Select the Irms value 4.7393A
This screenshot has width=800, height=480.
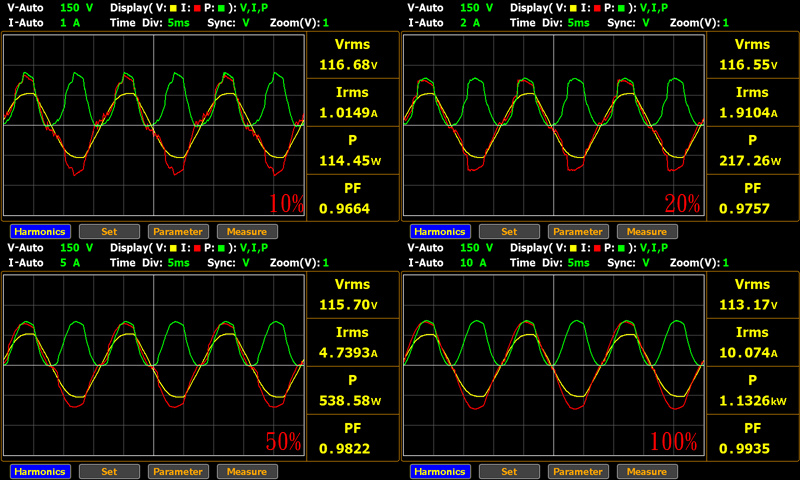point(348,352)
